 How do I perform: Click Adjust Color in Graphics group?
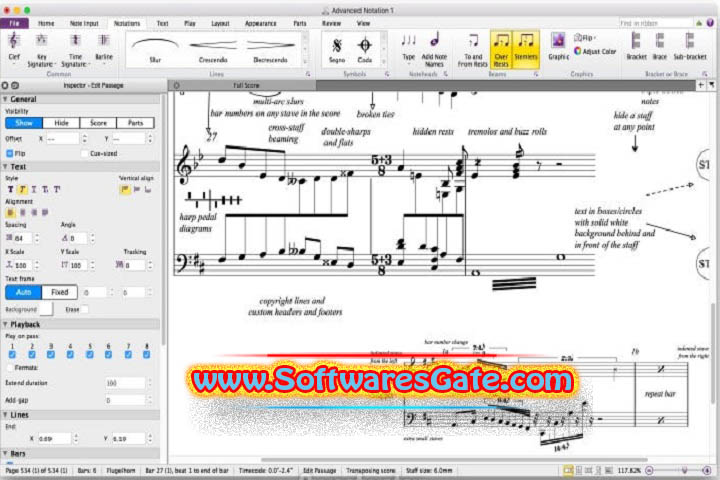(595, 51)
